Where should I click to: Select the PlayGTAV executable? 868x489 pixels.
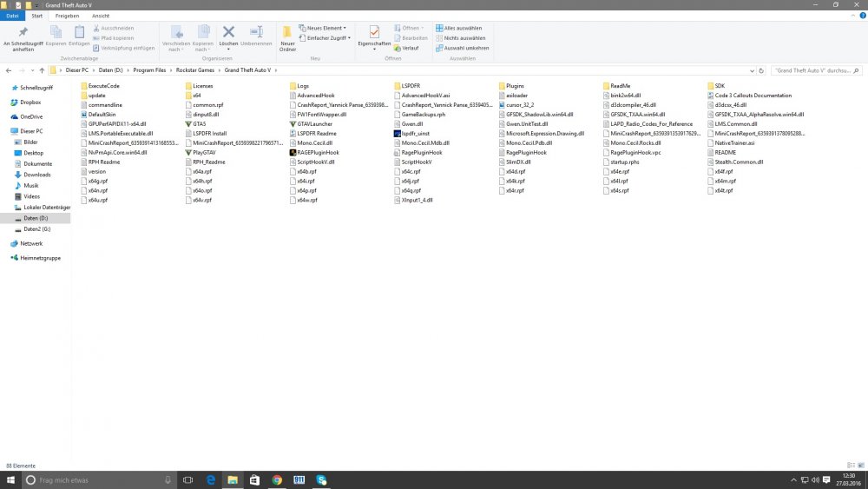pyautogui.click(x=205, y=152)
